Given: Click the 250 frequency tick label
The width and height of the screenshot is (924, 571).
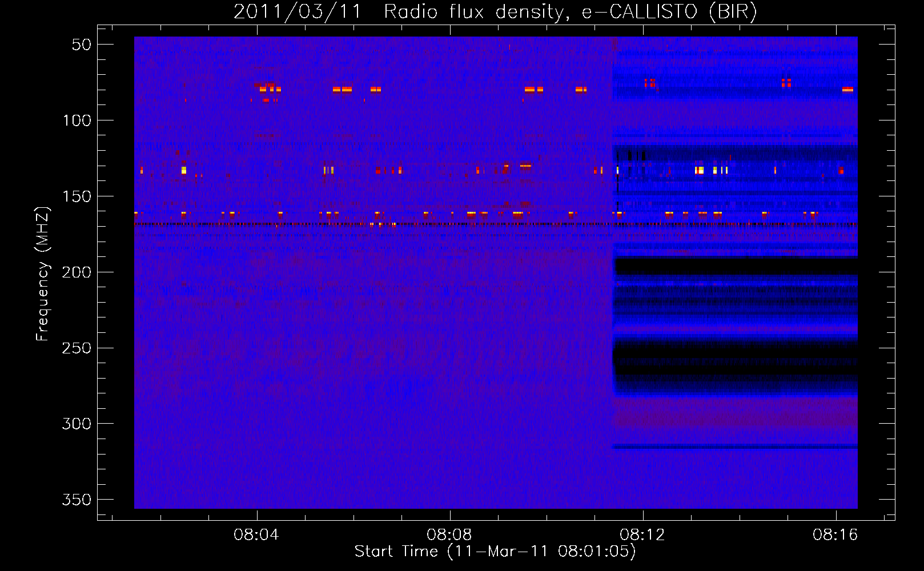Looking at the screenshot, I should tap(77, 348).
